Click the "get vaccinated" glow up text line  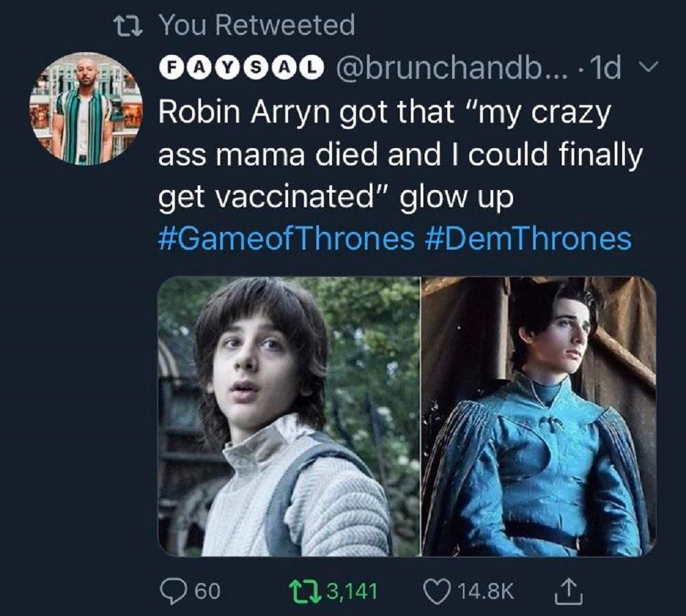335,198
